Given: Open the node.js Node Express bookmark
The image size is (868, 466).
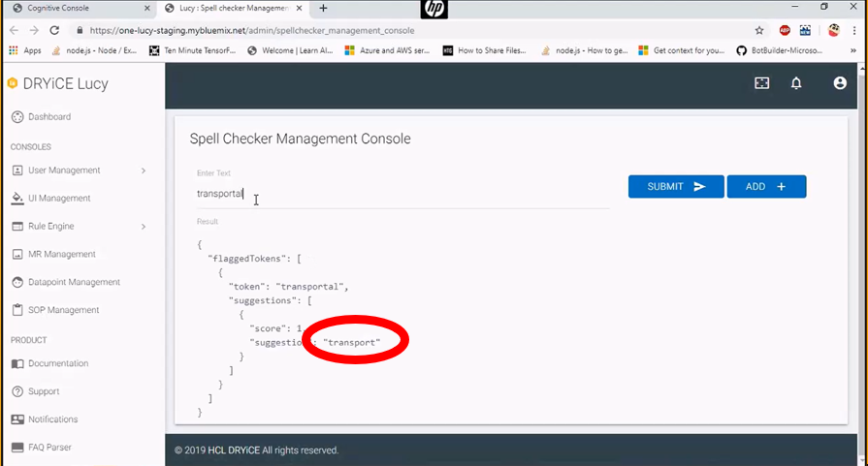Looking at the screenshot, I should [94, 50].
